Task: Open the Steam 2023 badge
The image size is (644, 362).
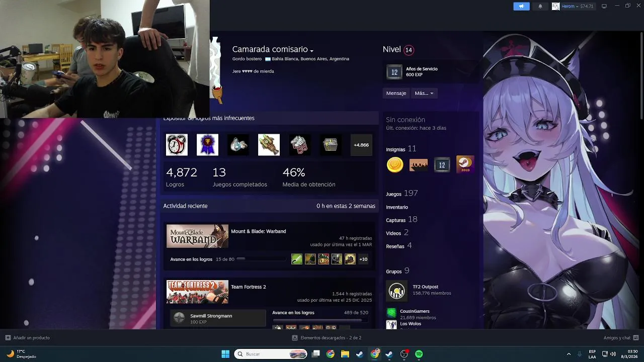Action: pyautogui.click(x=465, y=164)
